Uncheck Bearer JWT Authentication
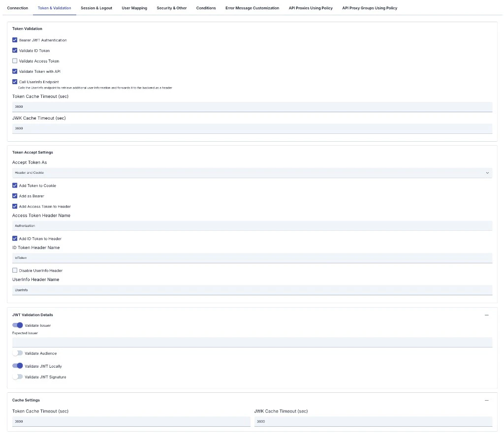This screenshot has height=441, width=504. (x=15, y=40)
